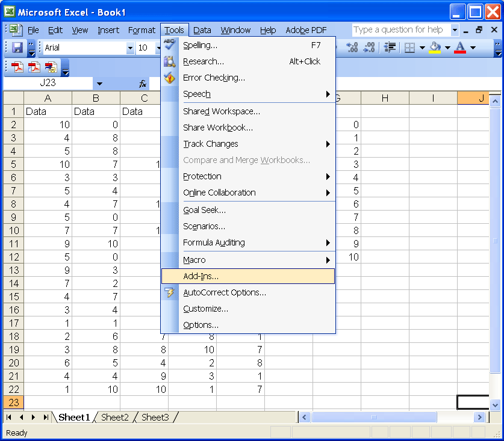Choose Goal Seek... menu entry
The image size is (504, 441).
point(248,210)
